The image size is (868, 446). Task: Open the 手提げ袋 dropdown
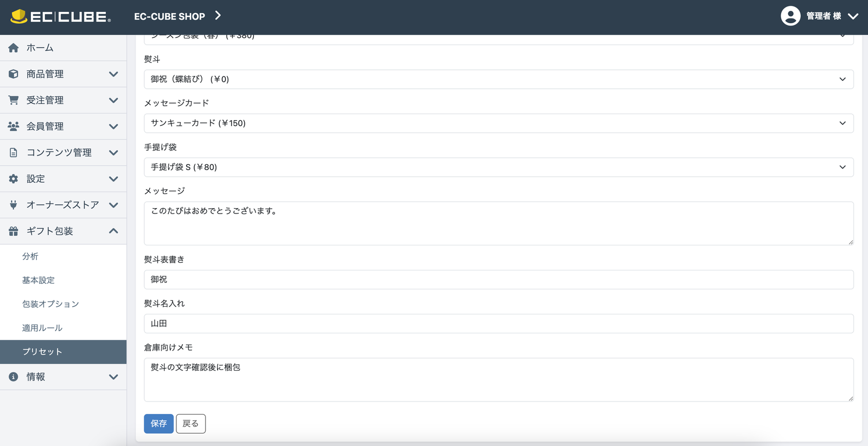pyautogui.click(x=498, y=167)
